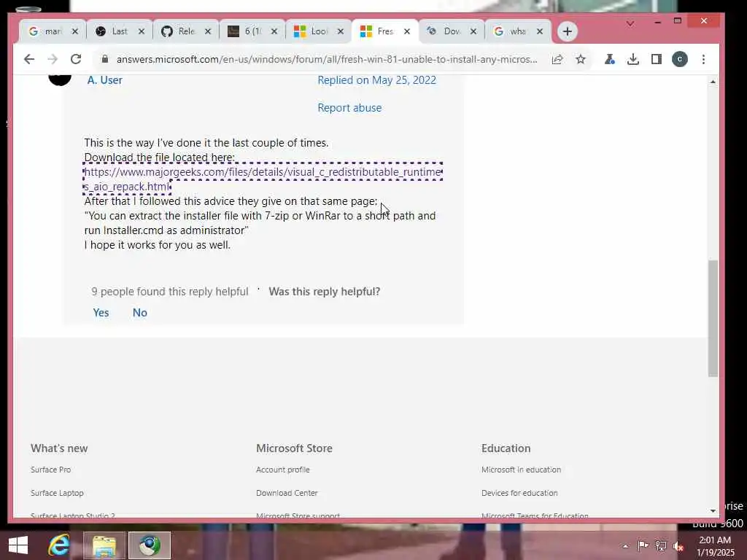Click 'Replied on May 25, 2022' link
747x560 pixels.
click(x=377, y=80)
